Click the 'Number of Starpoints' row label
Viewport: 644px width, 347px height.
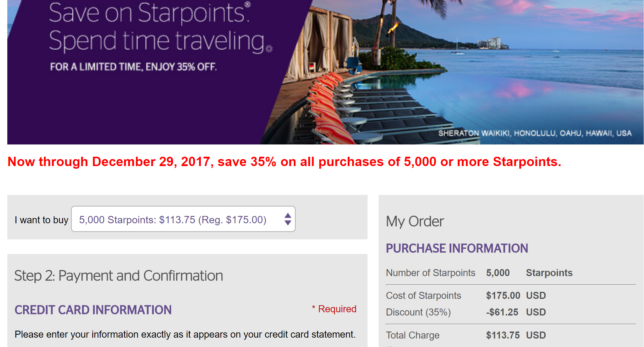430,273
